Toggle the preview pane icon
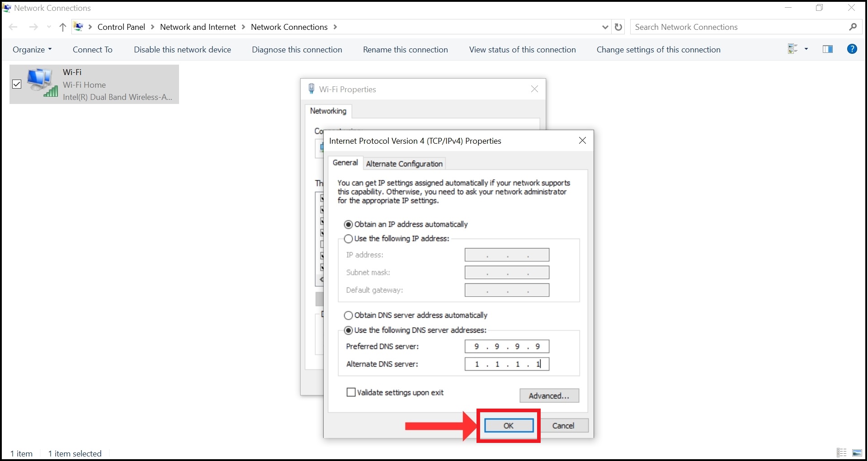The width and height of the screenshot is (868, 461). (828, 49)
